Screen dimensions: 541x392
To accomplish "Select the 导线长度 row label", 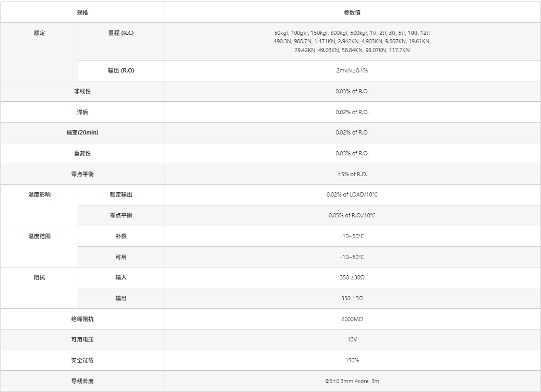I will point(82,381).
